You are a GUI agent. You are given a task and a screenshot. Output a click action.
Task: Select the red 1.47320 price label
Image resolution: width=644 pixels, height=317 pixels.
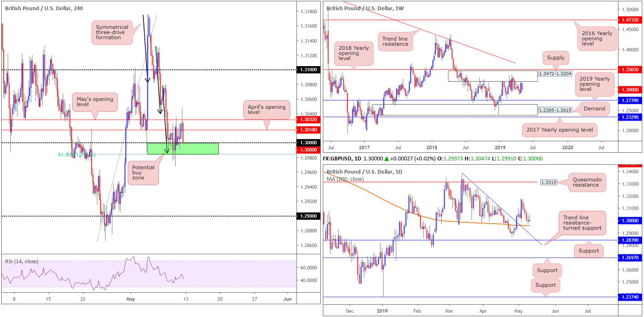click(631, 20)
